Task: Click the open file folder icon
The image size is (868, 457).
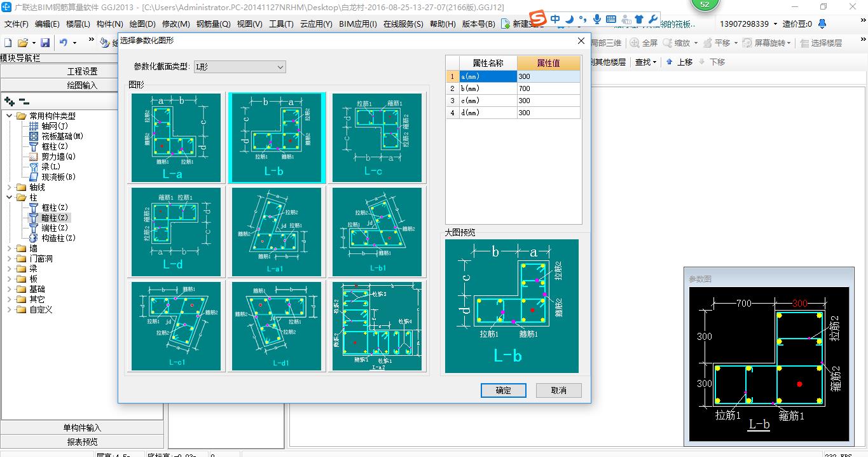Action: 23,43
